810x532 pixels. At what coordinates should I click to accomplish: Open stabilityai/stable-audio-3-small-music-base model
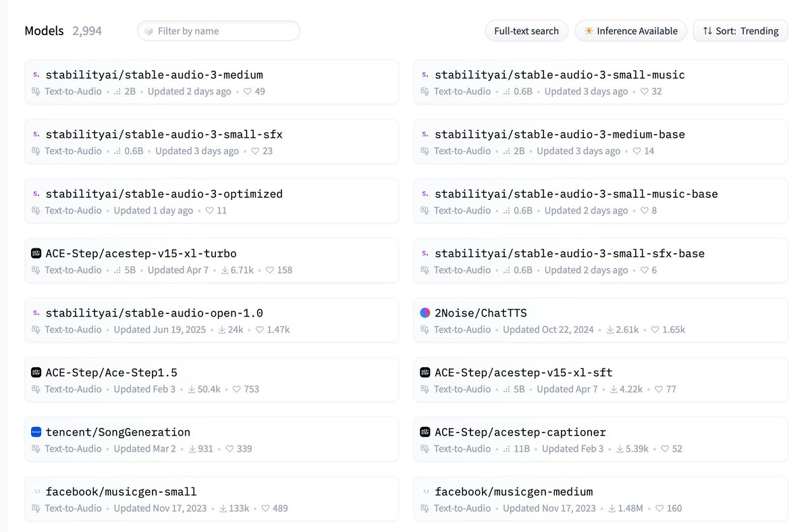[601, 201]
